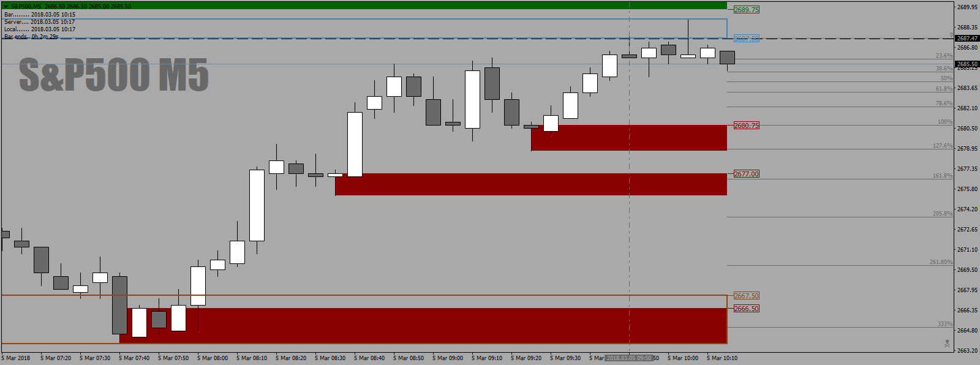Screen dimensions: 980x365
Task: Click the triangle arrow before S&P500,M5 title
Action: pyautogui.click(x=6, y=6)
